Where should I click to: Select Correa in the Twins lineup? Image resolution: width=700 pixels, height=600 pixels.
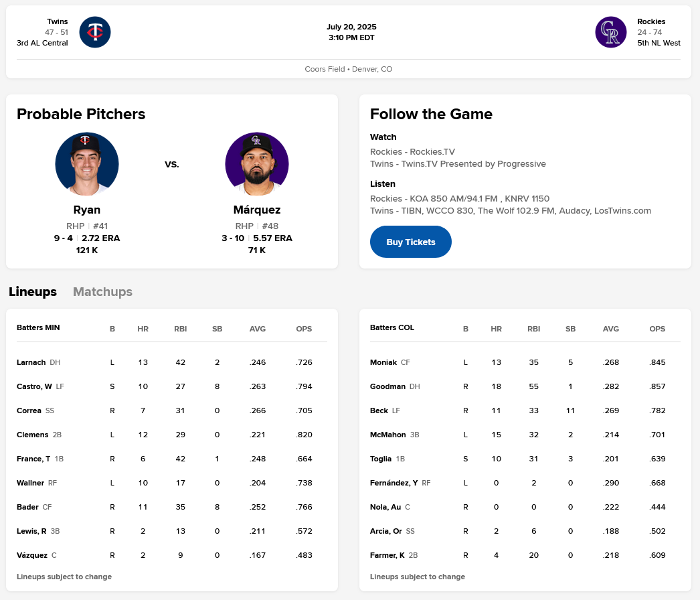30,410
